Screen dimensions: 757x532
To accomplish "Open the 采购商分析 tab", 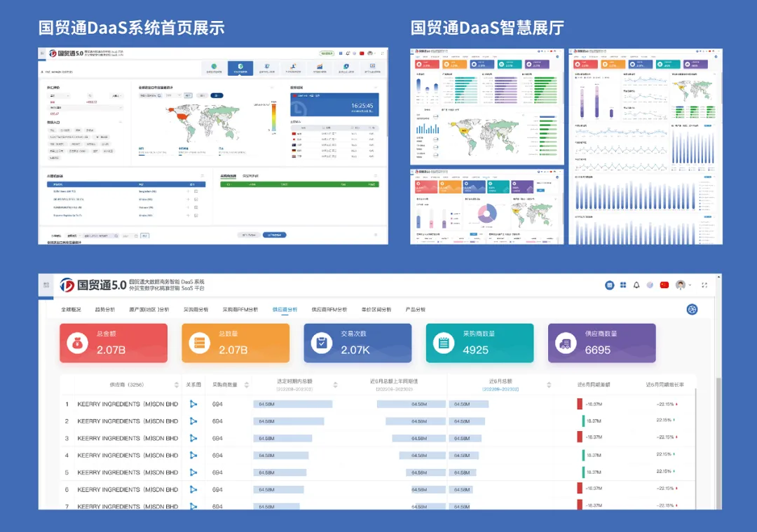I will 196,309.
